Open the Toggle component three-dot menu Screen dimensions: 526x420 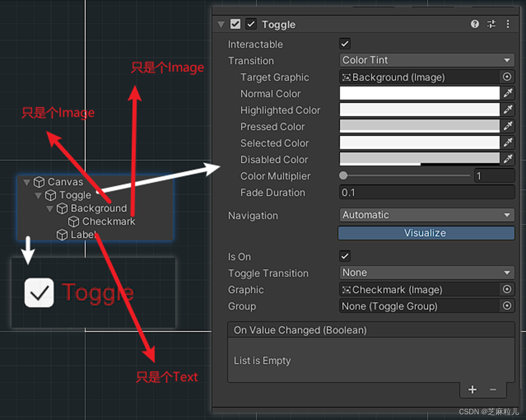508,24
